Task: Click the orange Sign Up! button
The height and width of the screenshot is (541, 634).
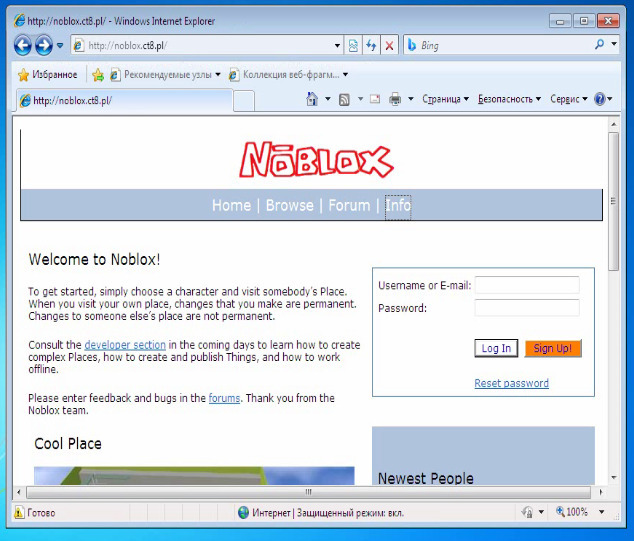Action: pos(553,348)
